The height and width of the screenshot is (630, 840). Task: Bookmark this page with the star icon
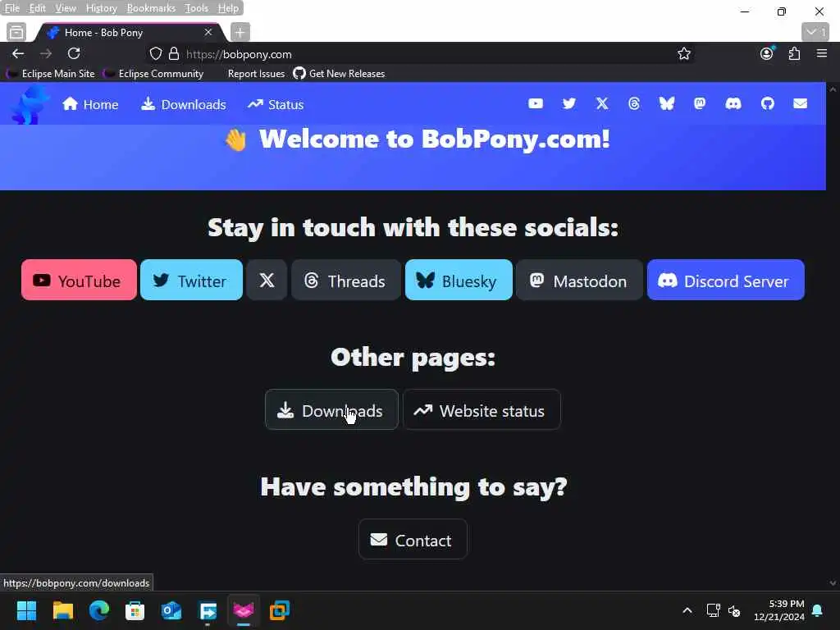tap(683, 54)
